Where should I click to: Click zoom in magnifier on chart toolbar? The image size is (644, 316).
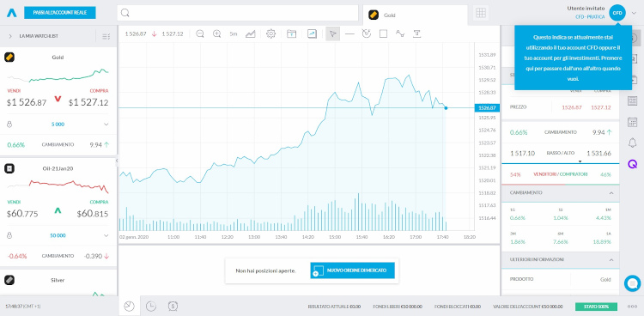217,33
